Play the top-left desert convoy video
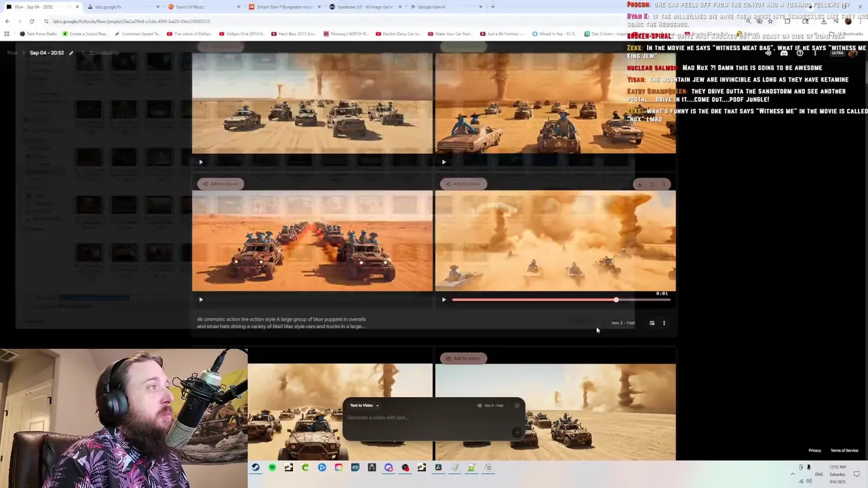 pyautogui.click(x=201, y=162)
